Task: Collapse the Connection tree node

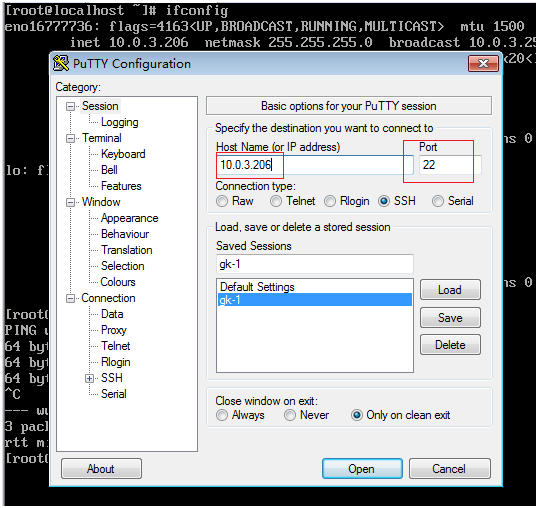Action: coord(70,298)
